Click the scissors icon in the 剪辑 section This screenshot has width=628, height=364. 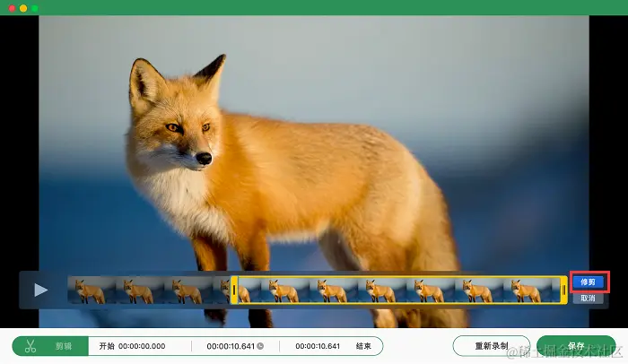pyautogui.click(x=30, y=346)
